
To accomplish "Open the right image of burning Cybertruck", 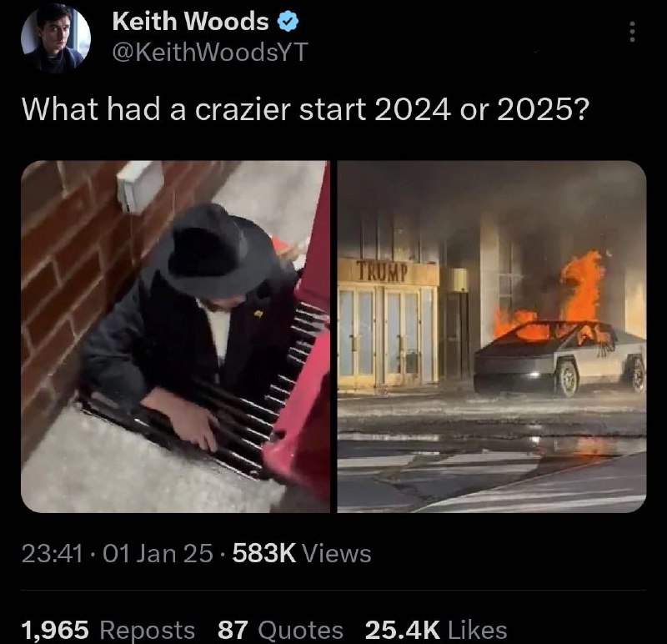I will 492,336.
